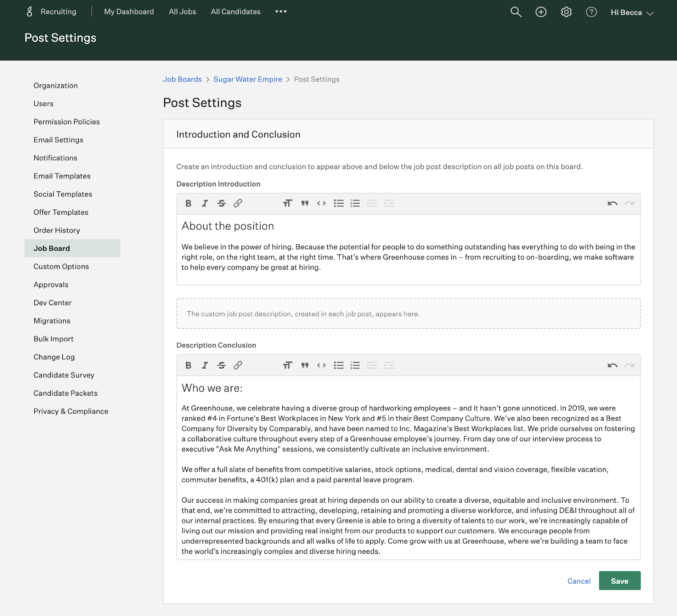Open Email Templates in sidebar
Screen dimensions: 677x616
tap(62, 176)
